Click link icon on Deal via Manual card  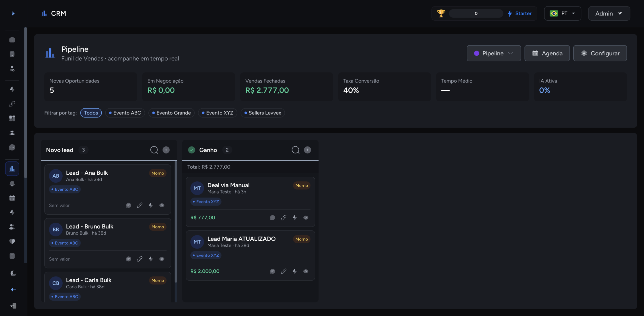coord(284,218)
